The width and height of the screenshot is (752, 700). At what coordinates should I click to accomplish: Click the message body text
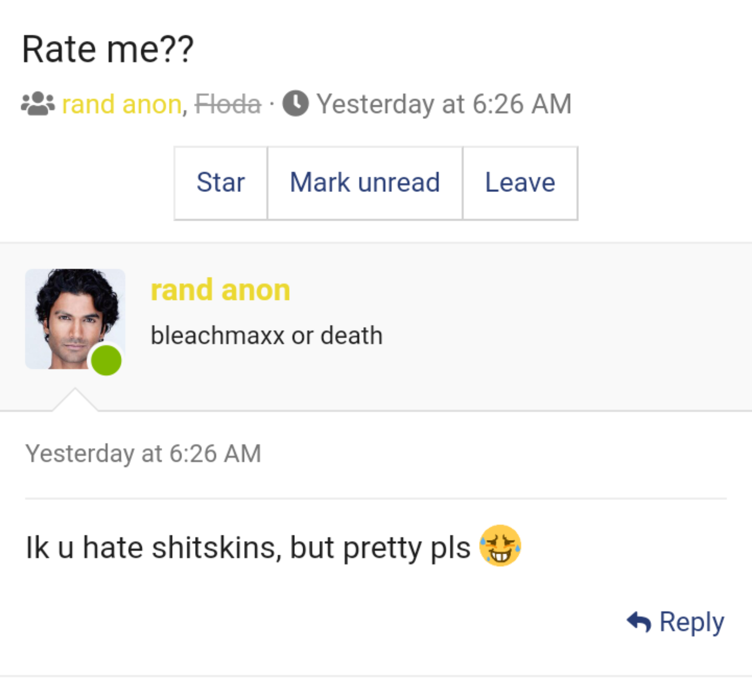pos(248,548)
